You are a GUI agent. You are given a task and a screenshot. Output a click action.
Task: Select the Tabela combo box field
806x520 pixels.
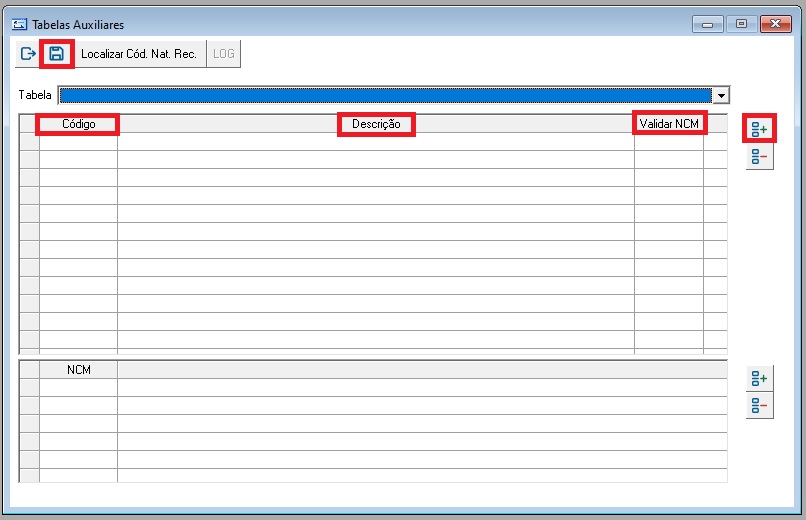394,95
